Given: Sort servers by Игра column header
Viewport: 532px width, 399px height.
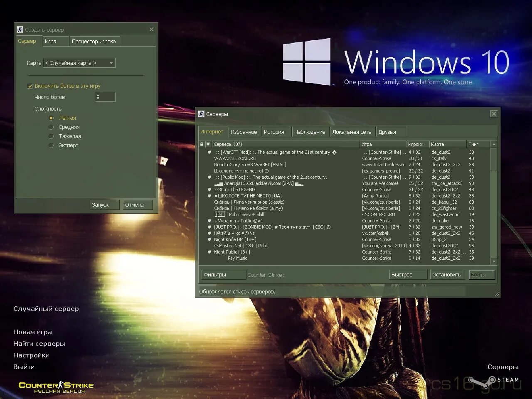Looking at the screenshot, I should pos(383,144).
